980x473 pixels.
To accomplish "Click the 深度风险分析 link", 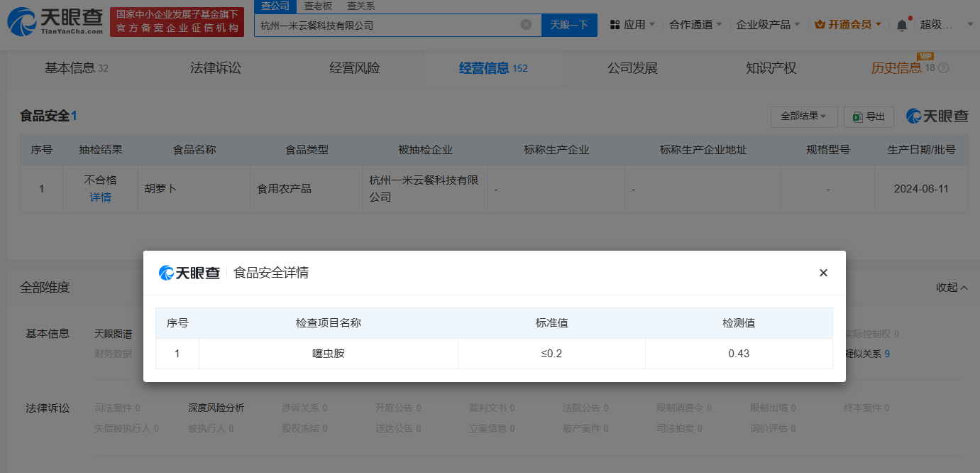I will [x=216, y=408].
